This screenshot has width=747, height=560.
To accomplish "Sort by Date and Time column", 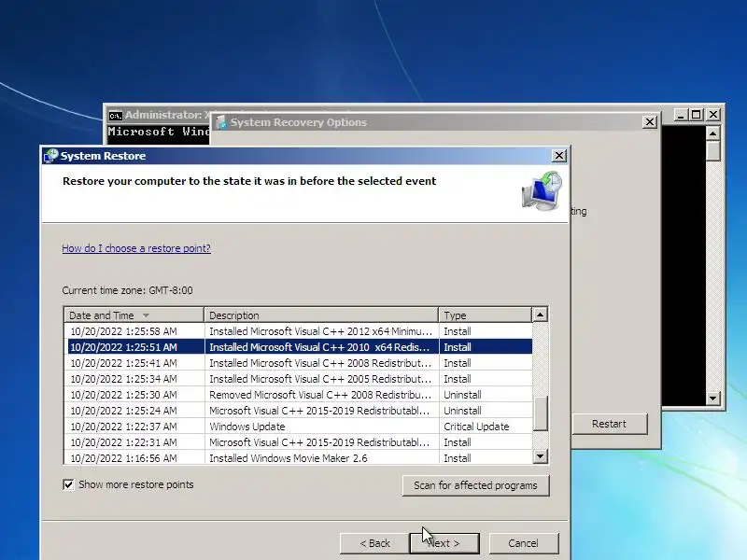I will (134, 315).
